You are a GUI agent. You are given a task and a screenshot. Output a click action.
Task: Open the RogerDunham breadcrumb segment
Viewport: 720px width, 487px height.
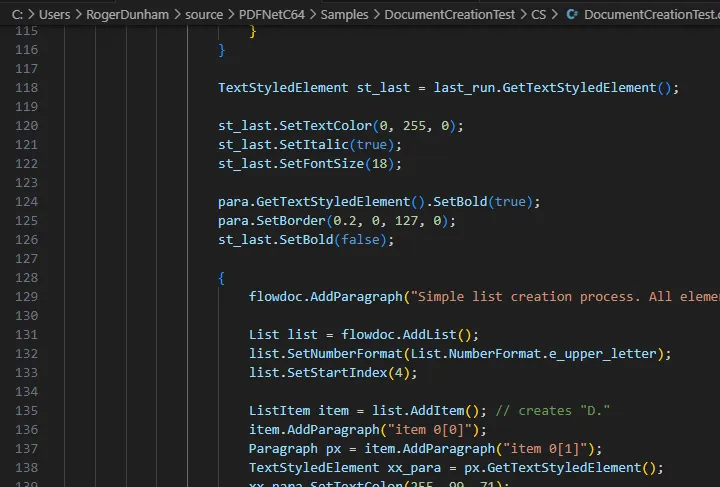(127, 15)
